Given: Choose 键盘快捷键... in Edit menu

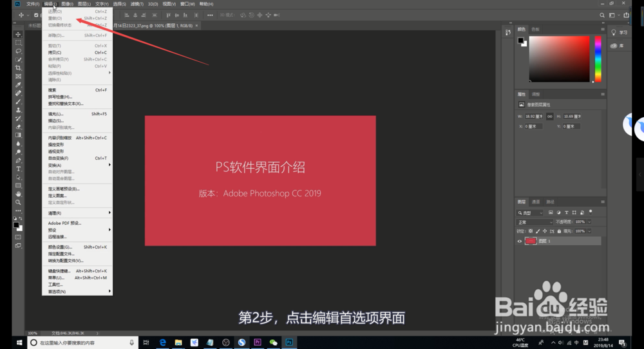Looking at the screenshot, I should (x=77, y=271).
